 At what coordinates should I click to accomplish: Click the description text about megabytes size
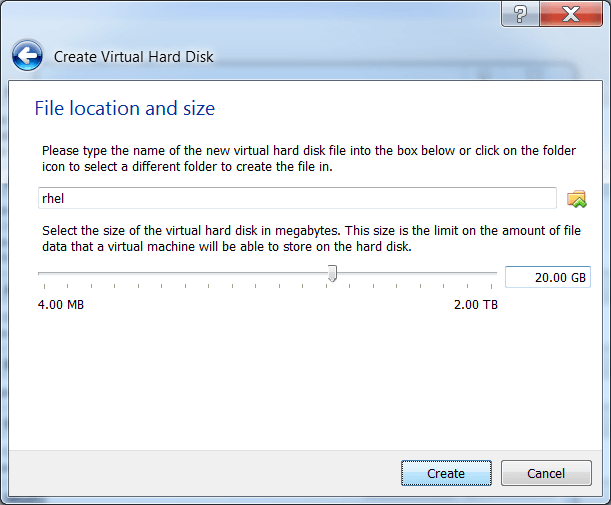[311, 238]
